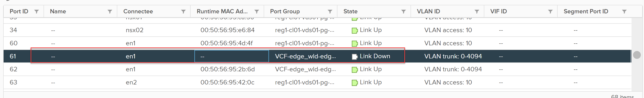Filter the VLAN ID column

pos(477,11)
